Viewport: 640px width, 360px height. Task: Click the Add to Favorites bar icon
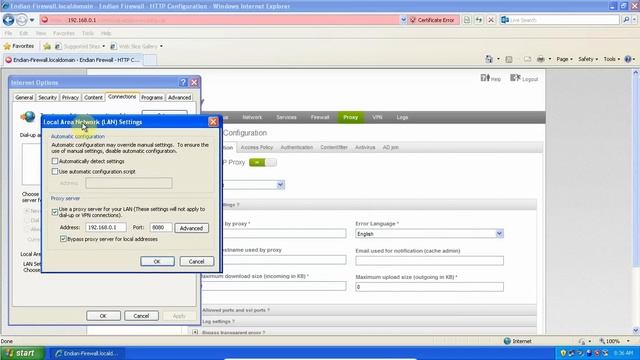(x=47, y=46)
